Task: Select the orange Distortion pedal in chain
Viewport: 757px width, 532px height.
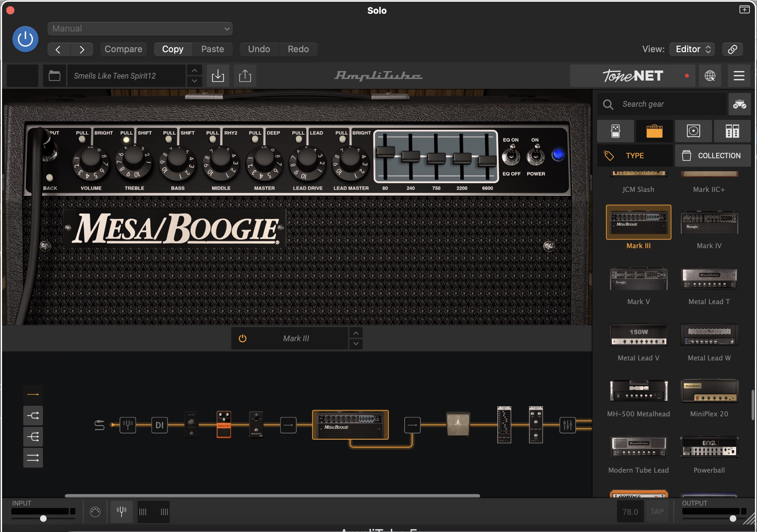Action: coord(224,424)
